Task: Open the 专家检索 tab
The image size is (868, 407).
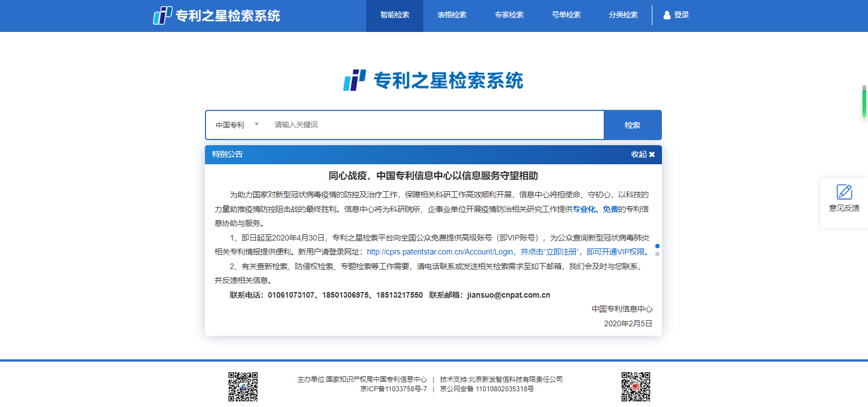Action: 509,15
